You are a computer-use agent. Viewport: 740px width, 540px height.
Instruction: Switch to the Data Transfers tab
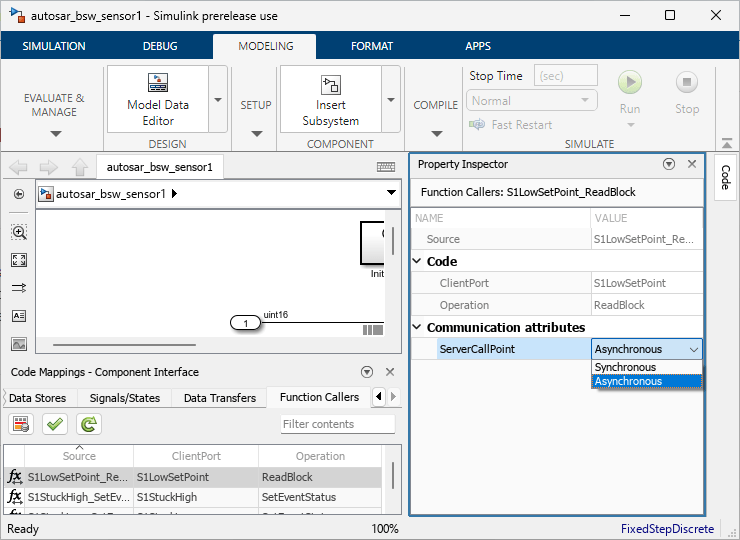(x=220, y=398)
